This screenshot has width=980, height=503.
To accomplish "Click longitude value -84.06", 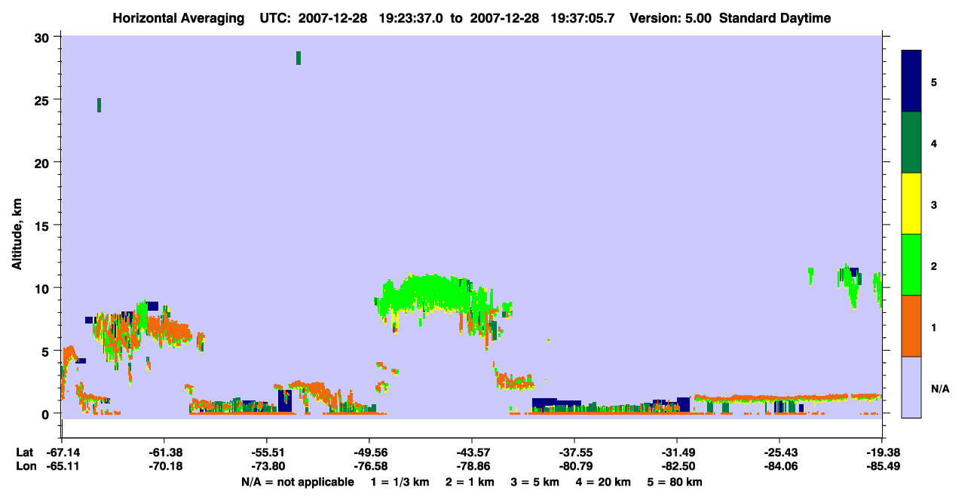I will coord(779,466).
